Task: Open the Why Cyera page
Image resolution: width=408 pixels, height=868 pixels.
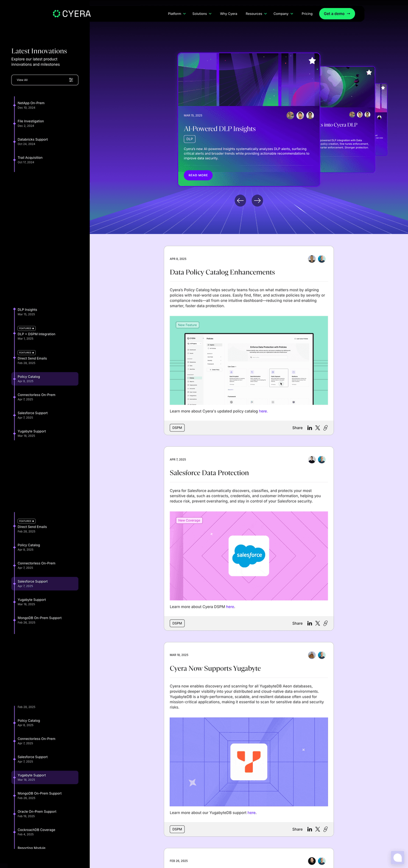Action: [x=229, y=14]
